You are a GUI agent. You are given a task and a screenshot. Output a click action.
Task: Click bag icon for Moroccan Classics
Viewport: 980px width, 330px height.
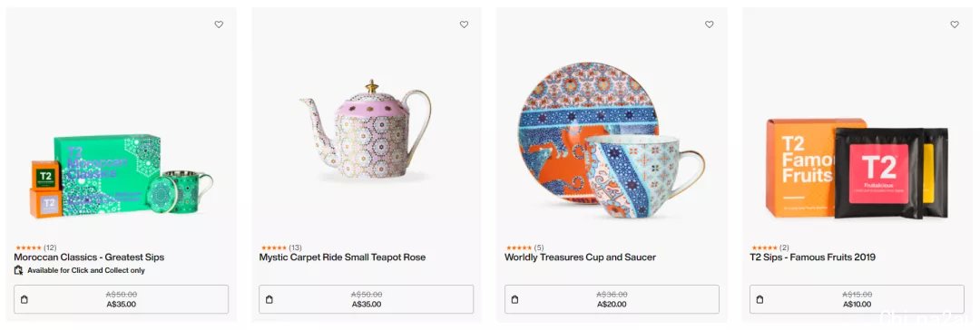24,299
